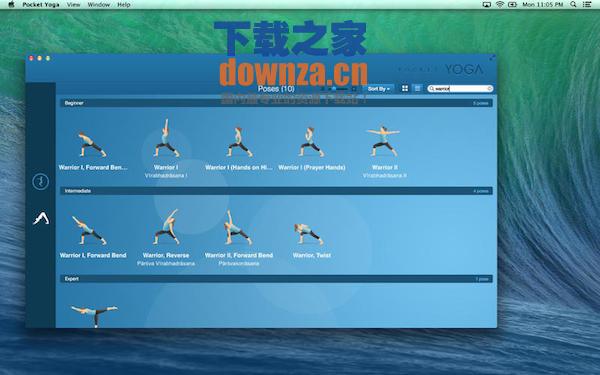
Task: Click the Expert section header
Action: 276,279
